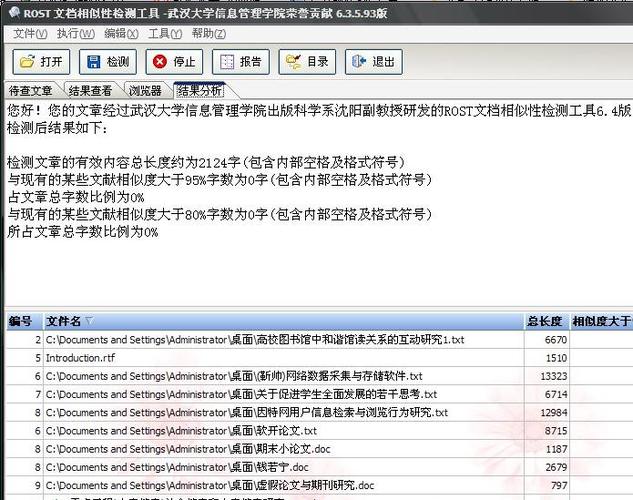
Task: Sort by the 总长度 column header
Action: 546,321
